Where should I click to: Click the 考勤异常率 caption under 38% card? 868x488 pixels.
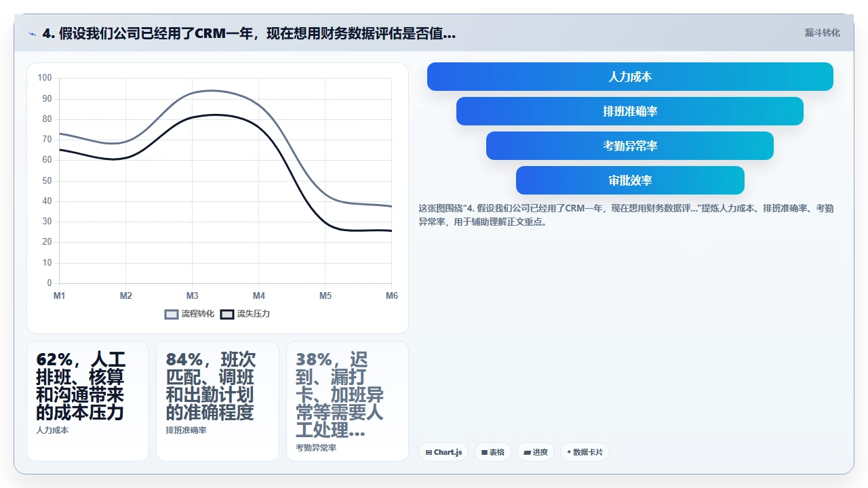[316, 448]
